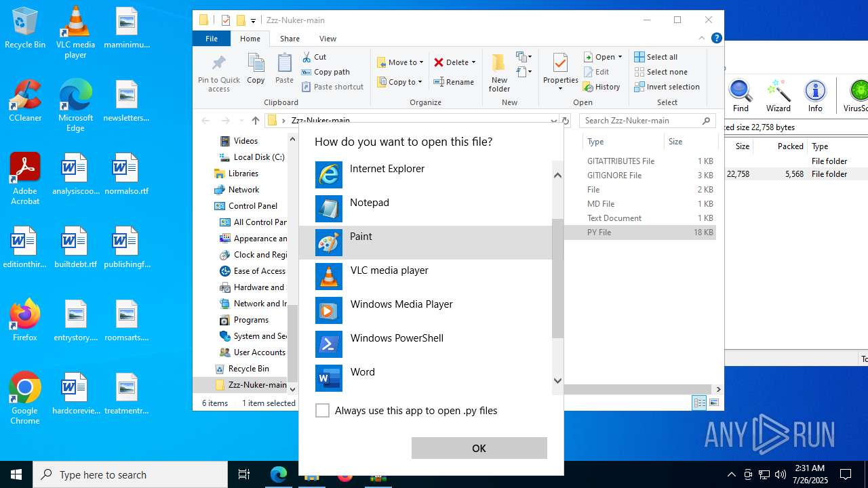The image size is (868, 488).
Task: Open CCleaner desktop shortcut
Action: pyautogui.click(x=25, y=102)
